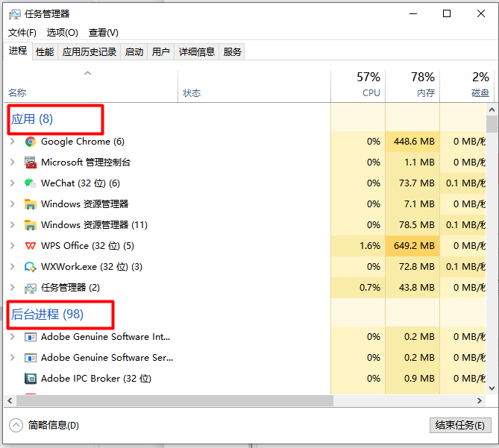Sort by the 2% 磁盘 column header

tap(467, 86)
